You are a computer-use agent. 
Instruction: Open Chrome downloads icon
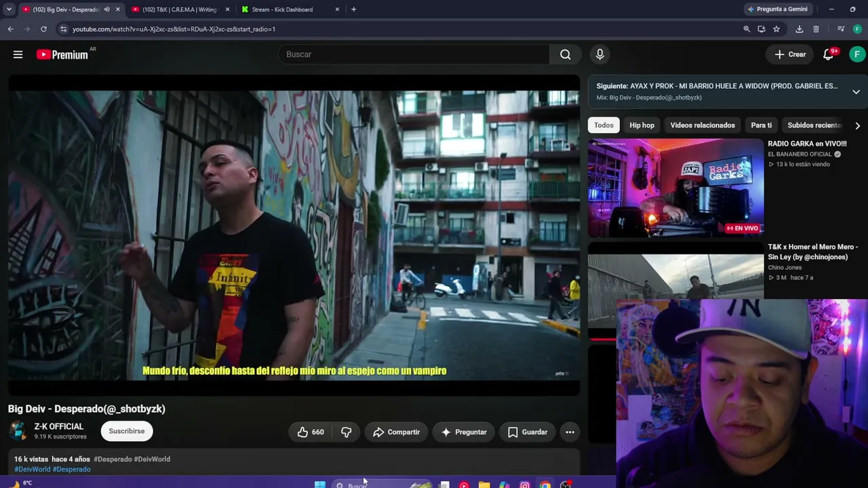[800, 29]
